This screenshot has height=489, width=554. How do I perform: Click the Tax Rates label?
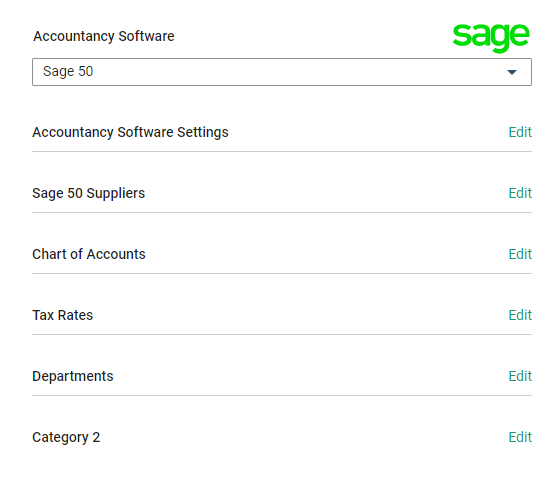click(x=63, y=315)
